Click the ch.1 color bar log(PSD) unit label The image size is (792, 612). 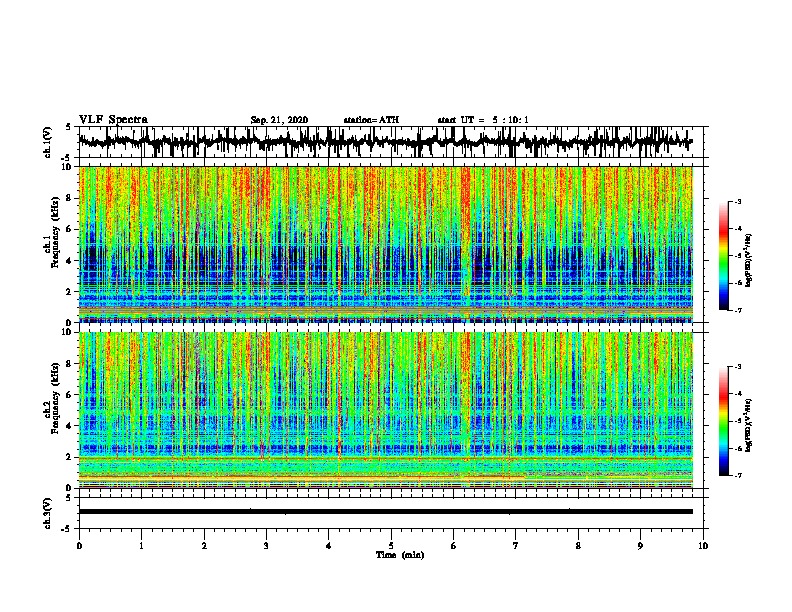pos(749,260)
